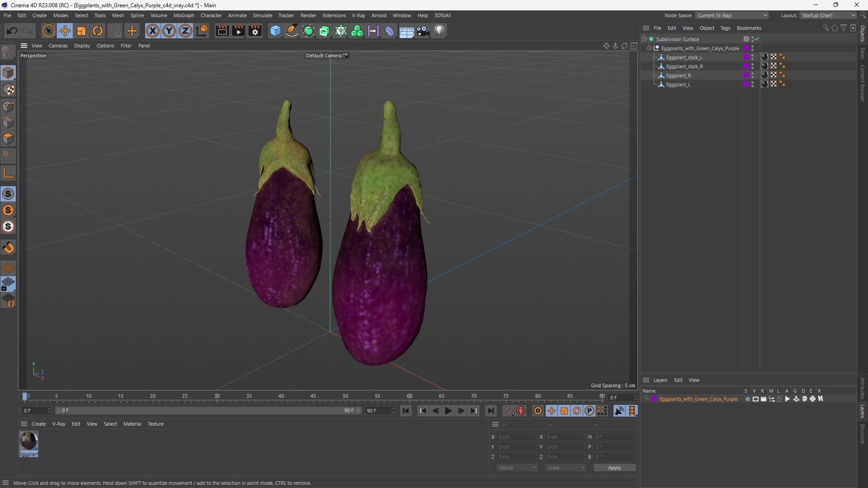Click the purple layer swatch of Eggplant_L
This screenshot has height=488, width=868.
[746, 84]
